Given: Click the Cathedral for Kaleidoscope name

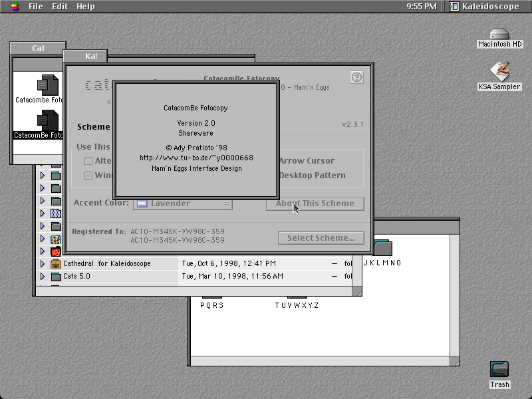Looking at the screenshot, I should coord(107,263).
